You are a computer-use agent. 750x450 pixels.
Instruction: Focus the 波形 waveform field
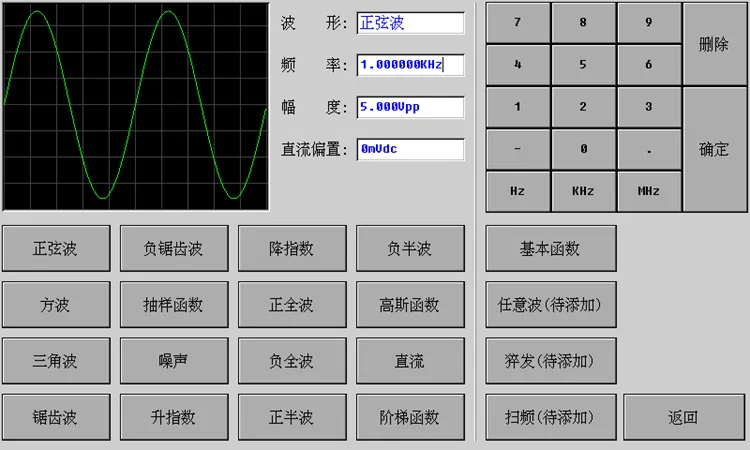pyautogui.click(x=410, y=23)
